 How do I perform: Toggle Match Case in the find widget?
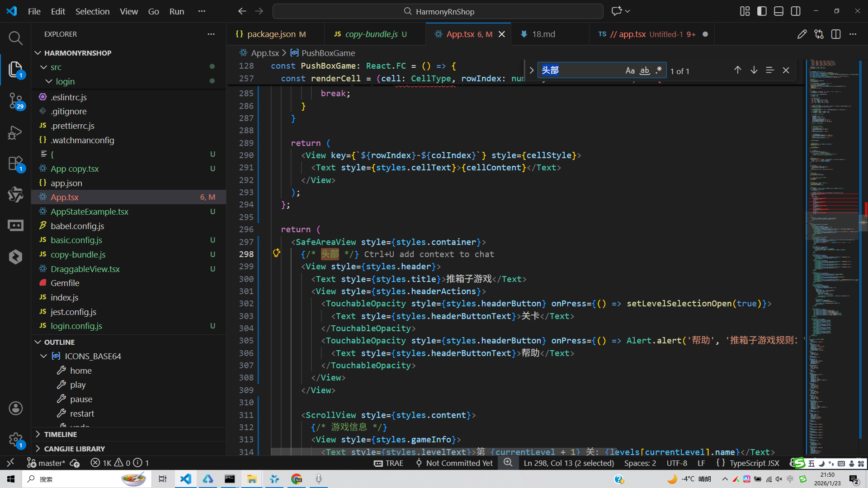click(x=630, y=70)
